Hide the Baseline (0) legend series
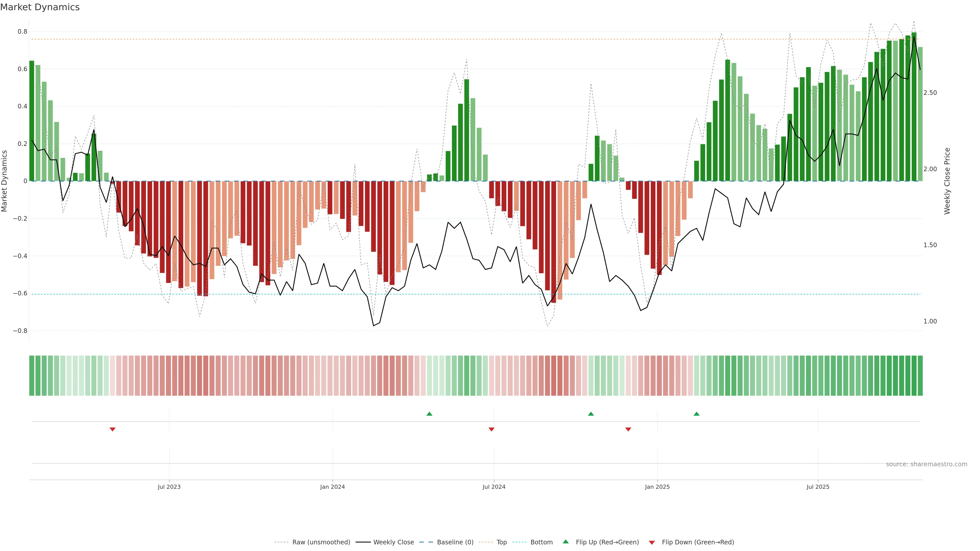This screenshot has height=551, width=980. [455, 542]
